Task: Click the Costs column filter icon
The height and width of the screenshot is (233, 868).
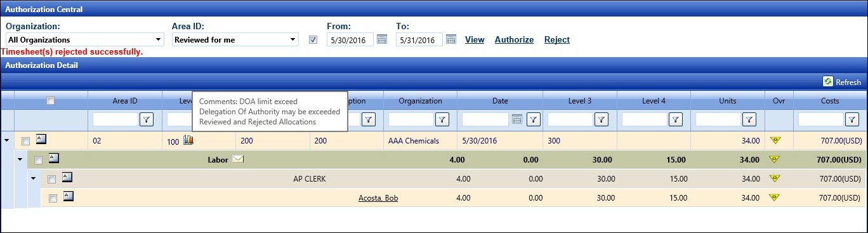Action: point(852,119)
